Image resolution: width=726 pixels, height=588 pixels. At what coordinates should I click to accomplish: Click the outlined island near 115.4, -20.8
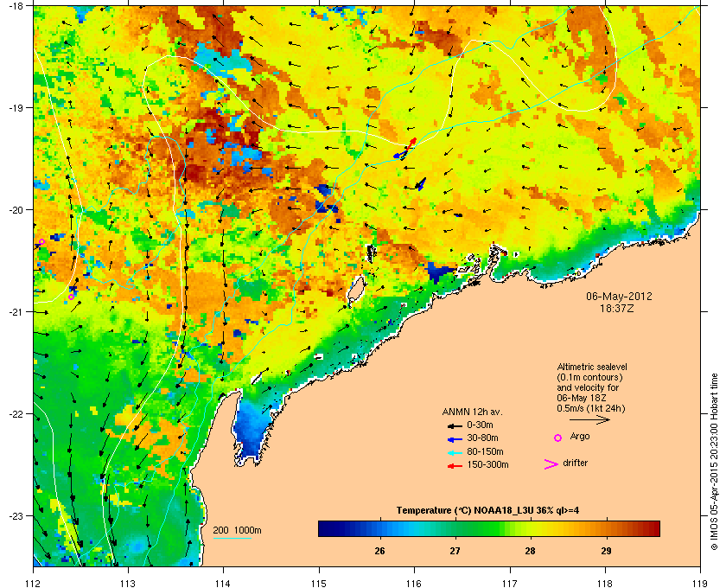pos(356,290)
